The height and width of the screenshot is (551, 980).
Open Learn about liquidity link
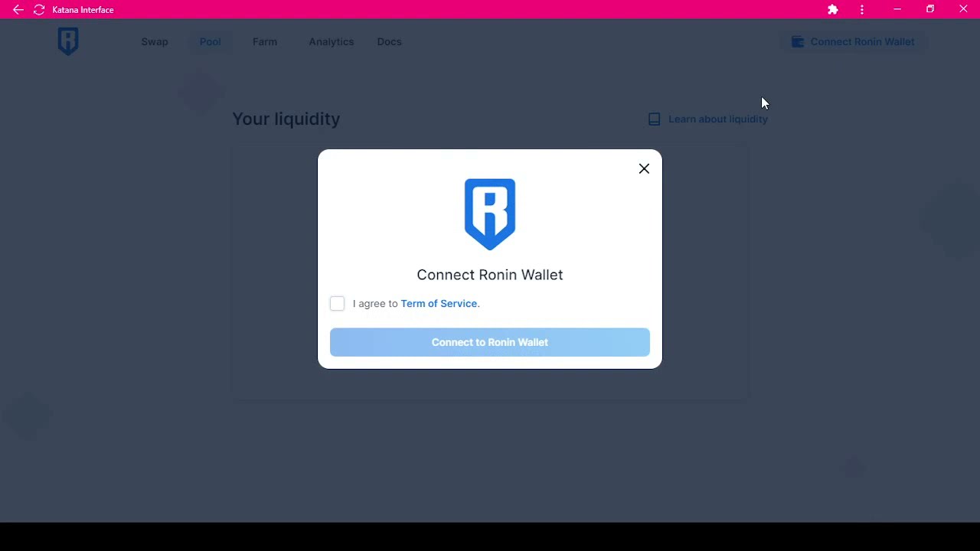[x=718, y=119]
